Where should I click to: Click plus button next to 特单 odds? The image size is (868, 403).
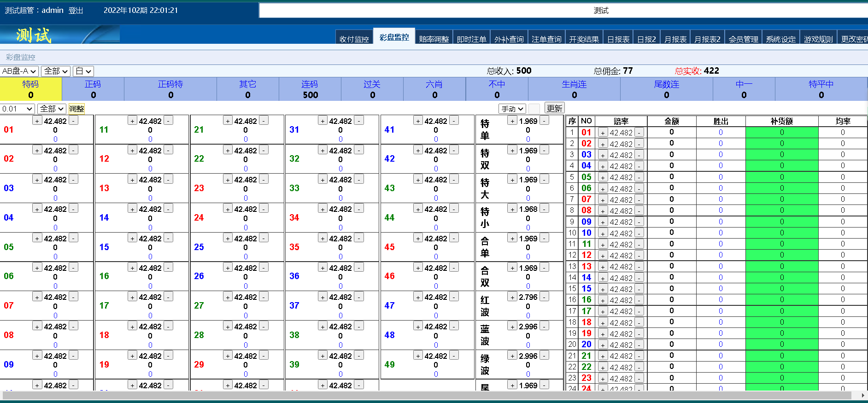[x=512, y=121]
